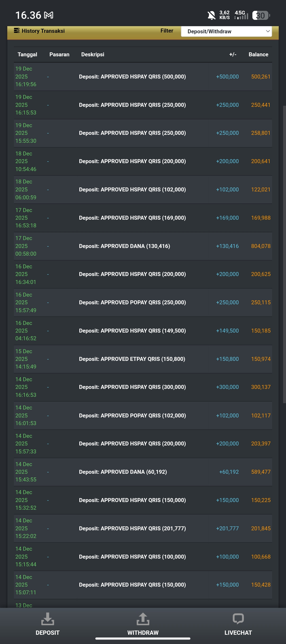286x644 pixels.
Task: Click the page scrollbar on right edge
Action: tap(284, 254)
